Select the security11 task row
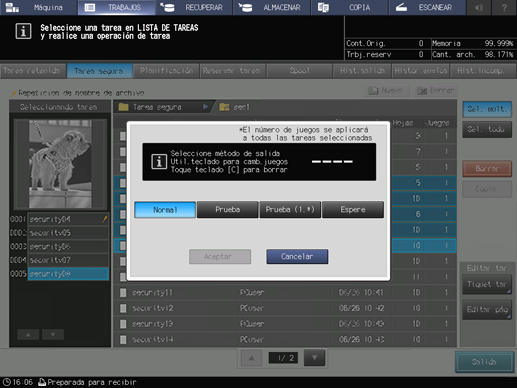 coord(285,293)
